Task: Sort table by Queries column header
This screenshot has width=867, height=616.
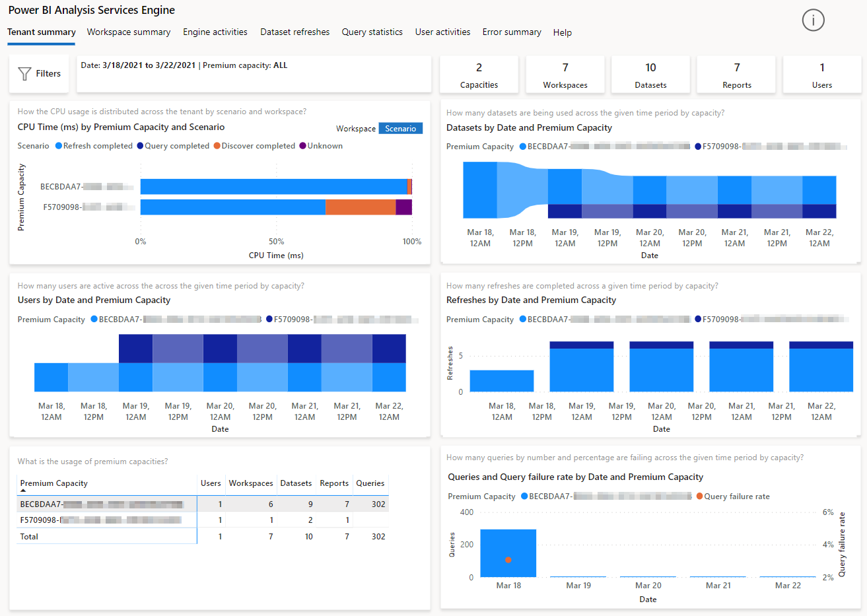Action: click(x=370, y=483)
